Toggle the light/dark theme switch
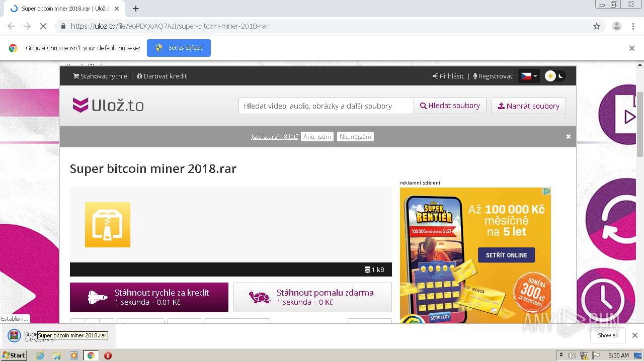Screen dimensions: 644x362 [x=555, y=76]
